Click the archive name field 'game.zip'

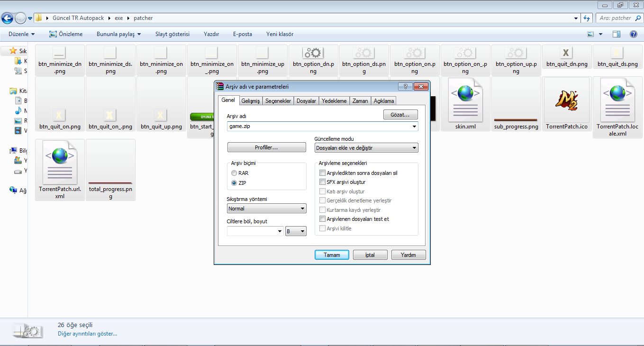click(318, 127)
